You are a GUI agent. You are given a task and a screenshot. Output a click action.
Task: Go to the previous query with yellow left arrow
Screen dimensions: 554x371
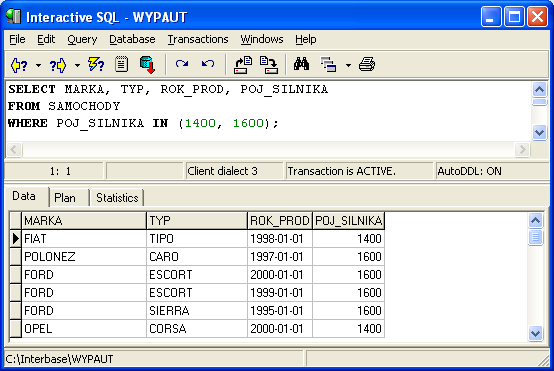click(19, 65)
